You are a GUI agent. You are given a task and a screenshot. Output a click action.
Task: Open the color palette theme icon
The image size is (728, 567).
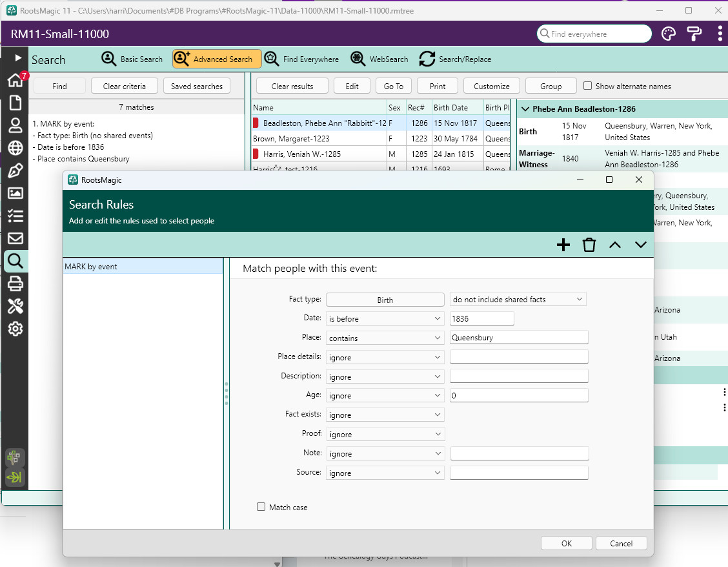[x=669, y=34]
